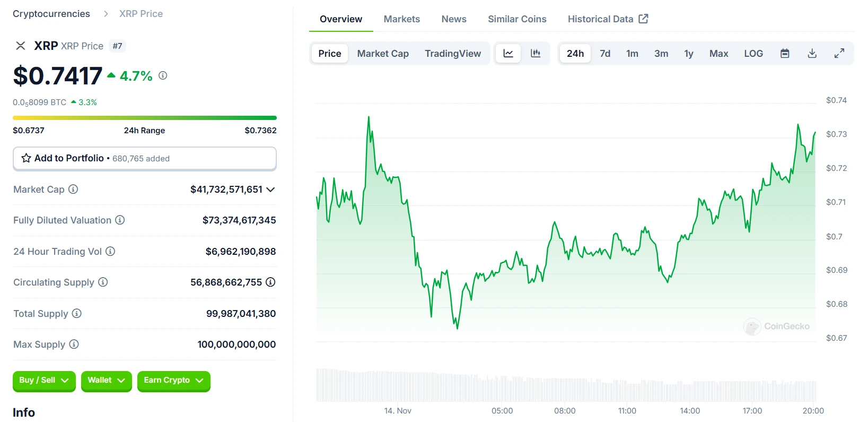Open info icon beside Circulating Supply label
The image size is (868, 422).
pos(103,282)
